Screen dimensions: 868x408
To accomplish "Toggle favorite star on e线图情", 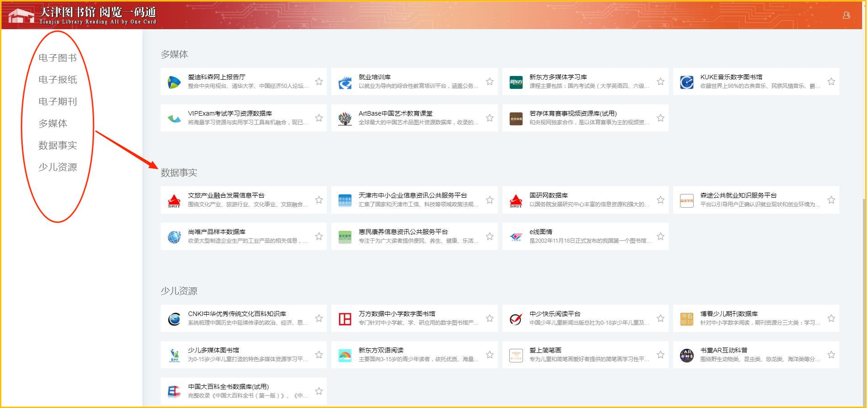I will pos(660,236).
